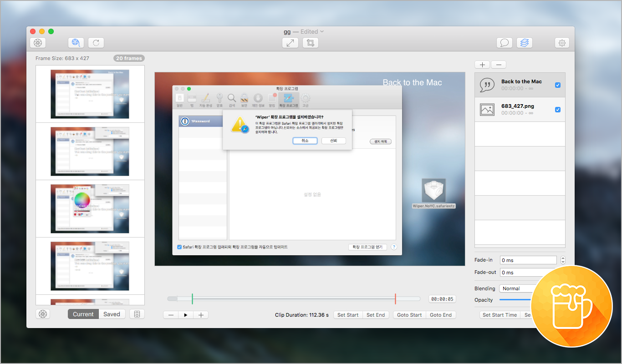Toggle the stacked layers toolbar icon
622x364 pixels.
(x=525, y=43)
